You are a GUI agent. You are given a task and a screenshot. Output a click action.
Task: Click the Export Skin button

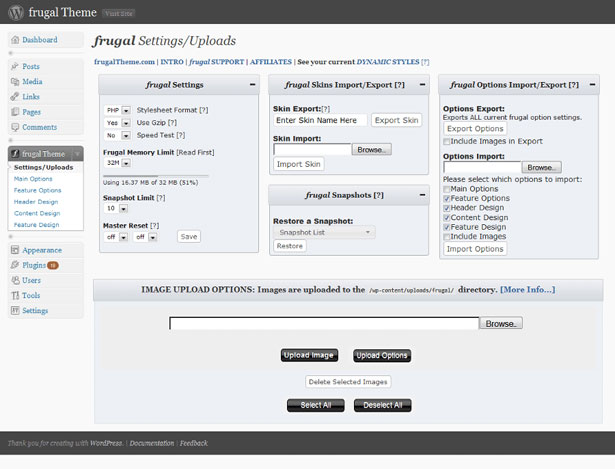396,120
